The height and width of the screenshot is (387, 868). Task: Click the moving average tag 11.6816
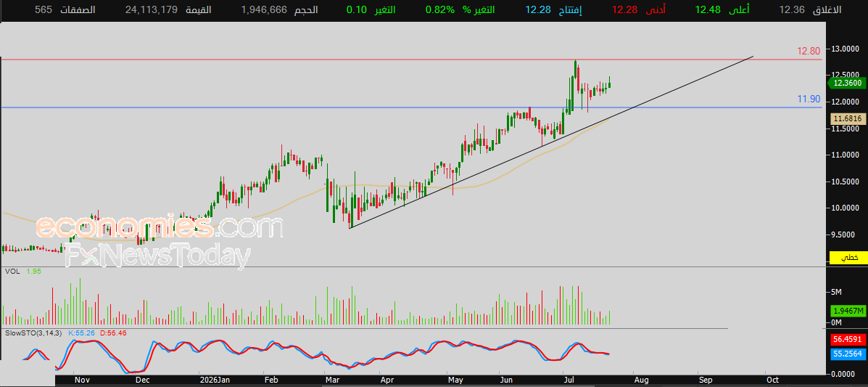847,118
